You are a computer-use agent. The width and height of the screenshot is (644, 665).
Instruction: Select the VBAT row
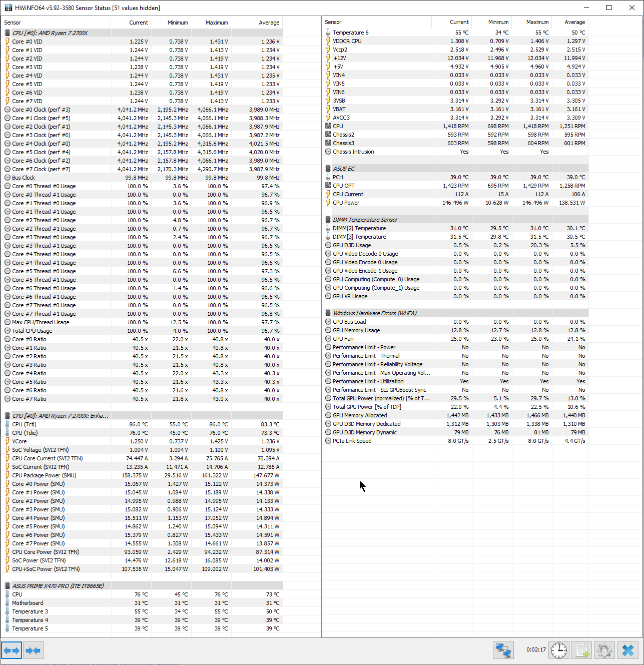(455, 109)
